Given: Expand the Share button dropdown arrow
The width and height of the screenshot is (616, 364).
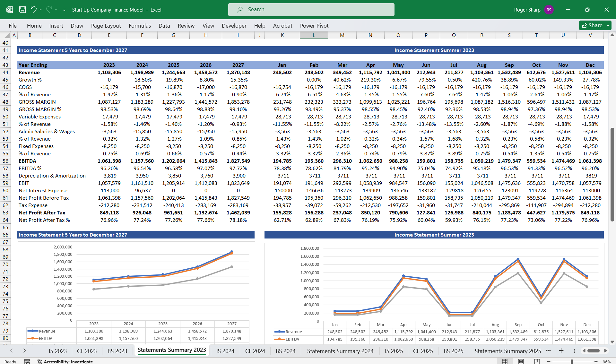Looking at the screenshot, I should click(x=608, y=25).
